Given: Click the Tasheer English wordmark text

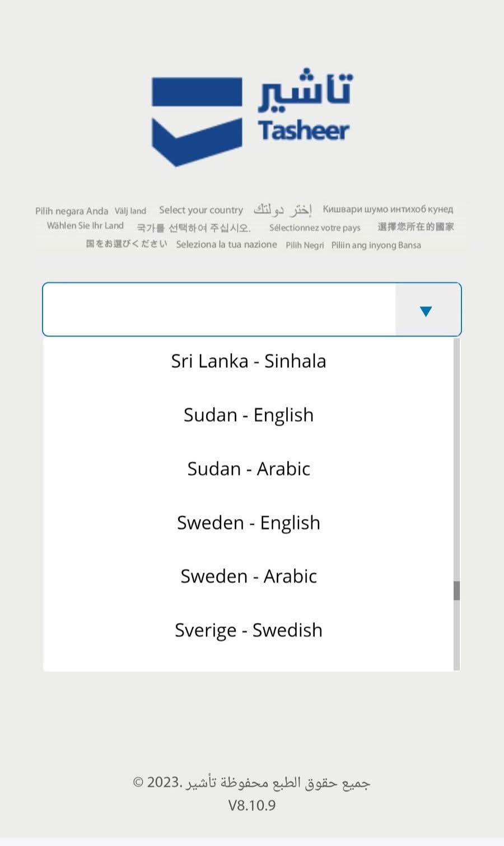Looking at the screenshot, I should [304, 130].
